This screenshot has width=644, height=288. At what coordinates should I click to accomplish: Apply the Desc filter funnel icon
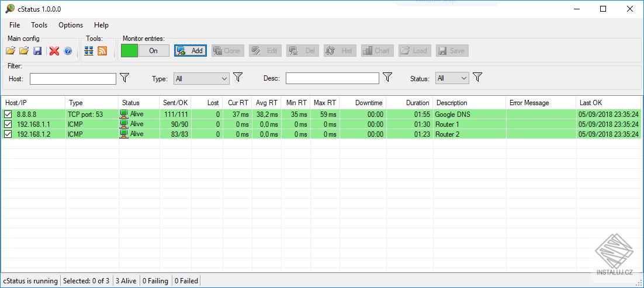tap(387, 77)
